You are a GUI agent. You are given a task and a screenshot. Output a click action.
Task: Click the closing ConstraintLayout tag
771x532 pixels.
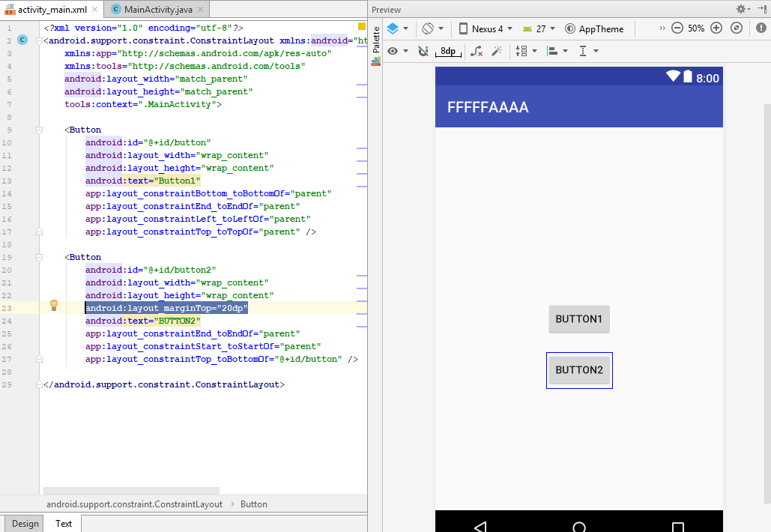coord(164,384)
